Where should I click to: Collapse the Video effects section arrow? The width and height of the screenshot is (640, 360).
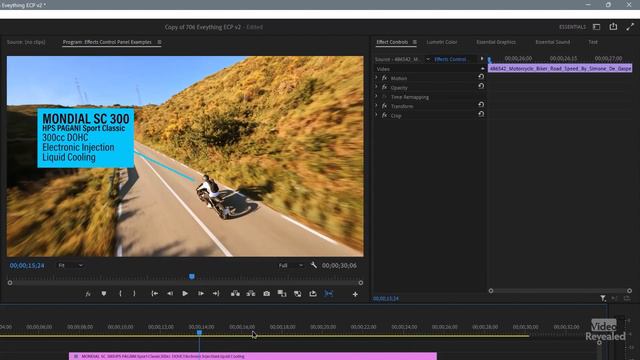coord(482,69)
